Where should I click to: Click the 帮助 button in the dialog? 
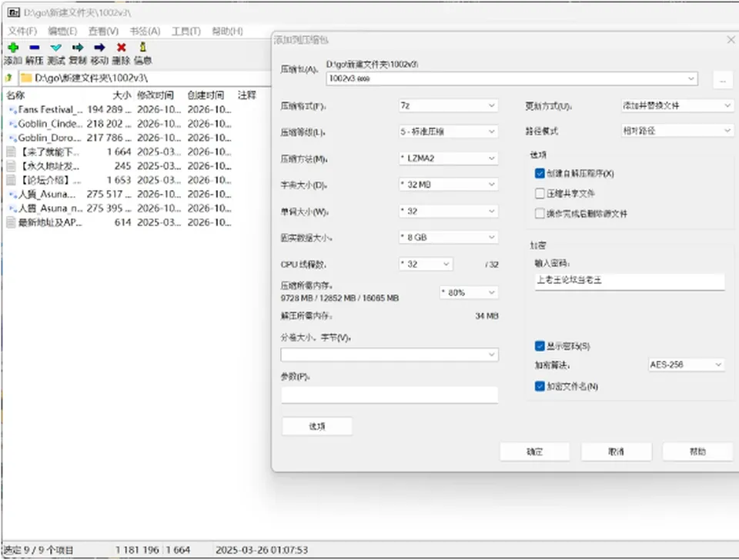point(697,452)
